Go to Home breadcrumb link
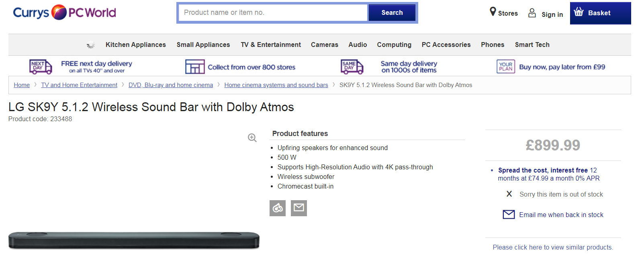Screen dimensions: 644x274 click(x=22, y=85)
